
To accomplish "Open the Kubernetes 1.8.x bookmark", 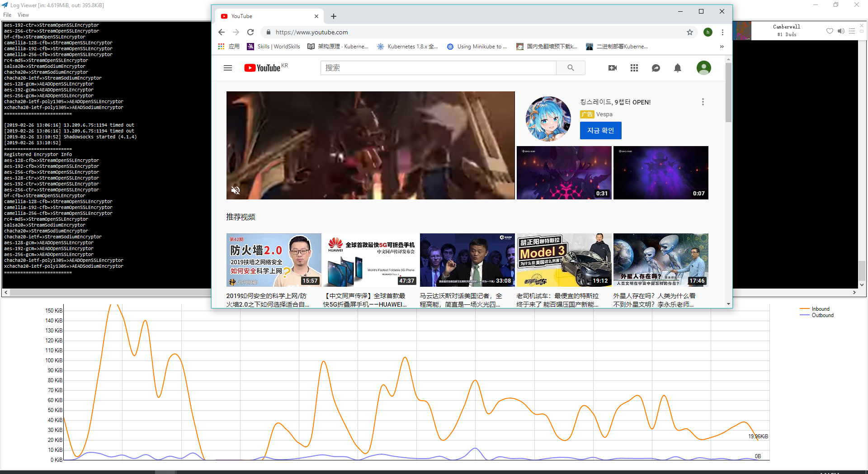I will point(408,47).
